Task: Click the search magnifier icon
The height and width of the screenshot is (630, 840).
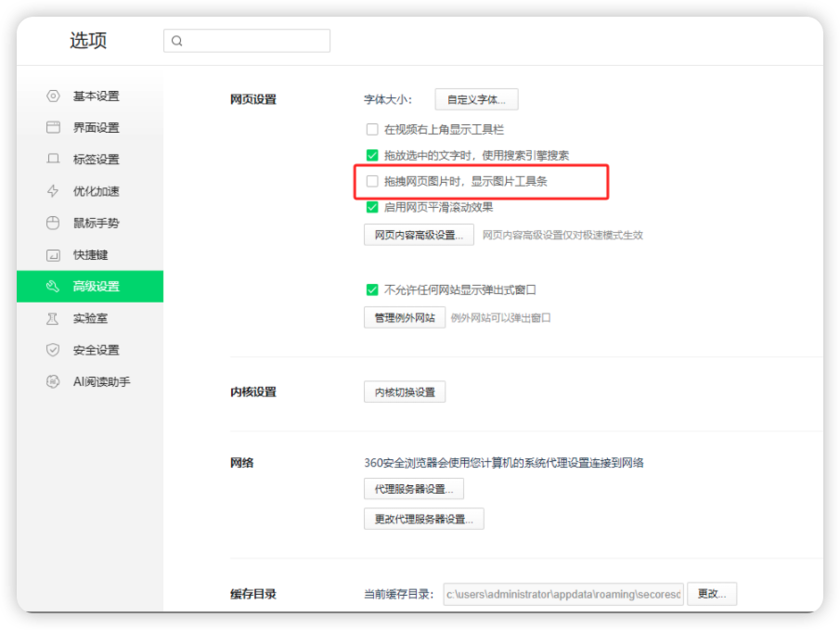Action: click(177, 41)
